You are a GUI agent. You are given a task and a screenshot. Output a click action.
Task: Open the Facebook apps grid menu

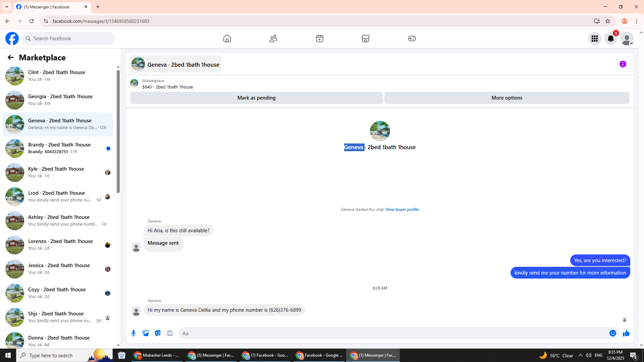point(595,39)
